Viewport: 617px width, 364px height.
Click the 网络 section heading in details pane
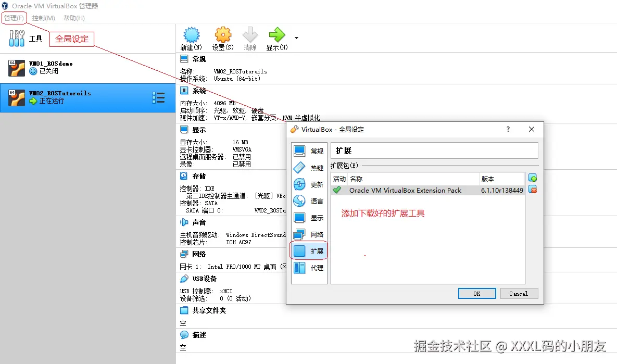199,254
